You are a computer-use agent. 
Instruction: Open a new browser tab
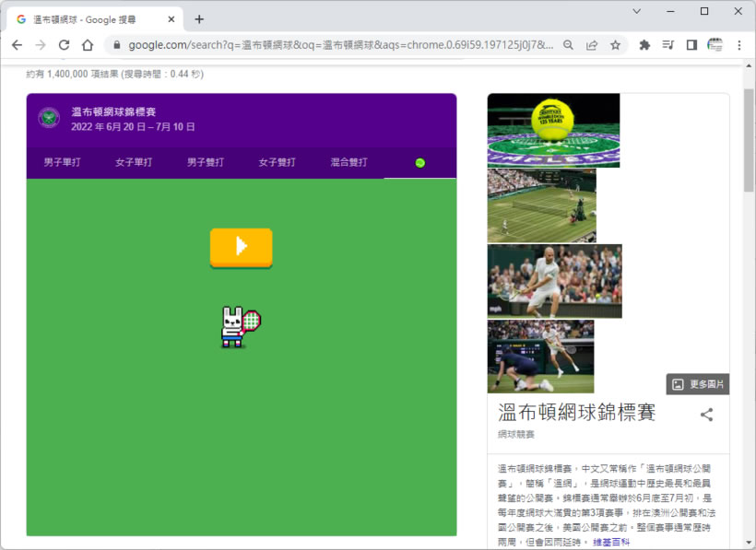pyautogui.click(x=199, y=19)
